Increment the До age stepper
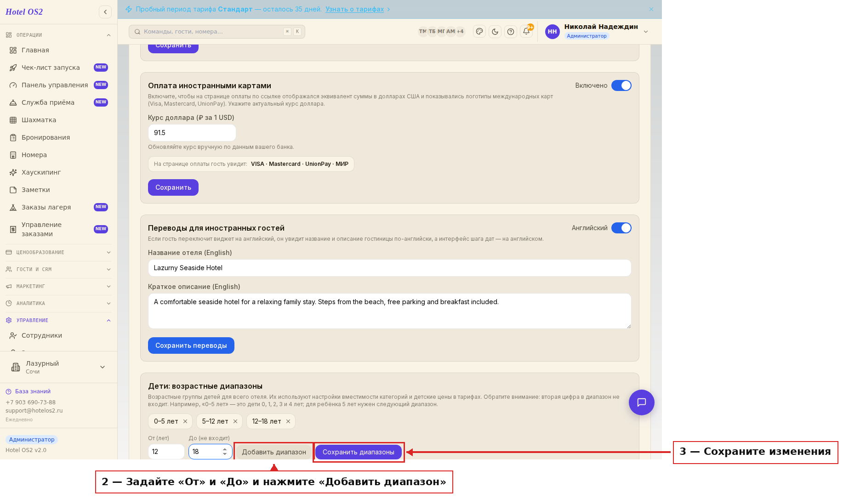Viewport: 849px width, 504px height. tap(225, 449)
